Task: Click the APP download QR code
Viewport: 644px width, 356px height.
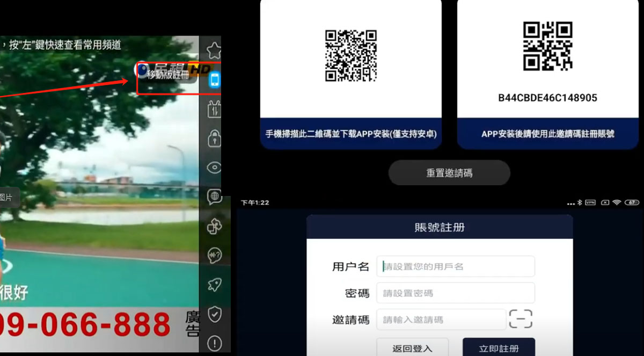Action: 351,56
